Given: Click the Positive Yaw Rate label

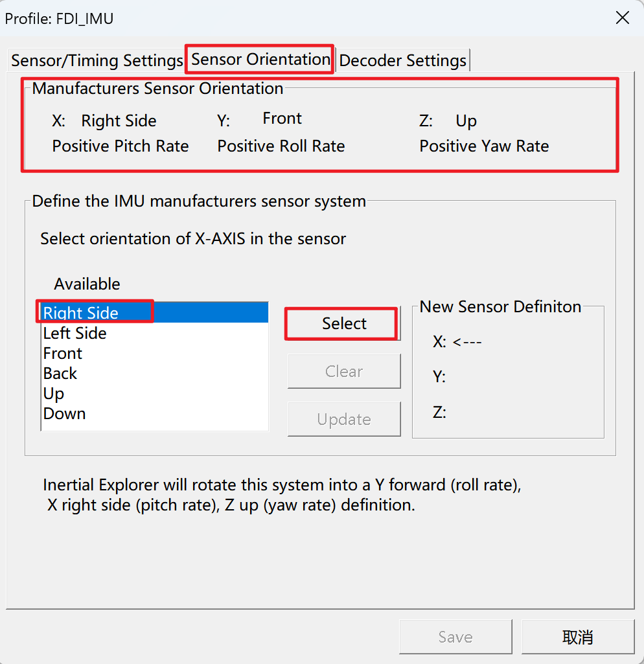Looking at the screenshot, I should click(x=484, y=146).
